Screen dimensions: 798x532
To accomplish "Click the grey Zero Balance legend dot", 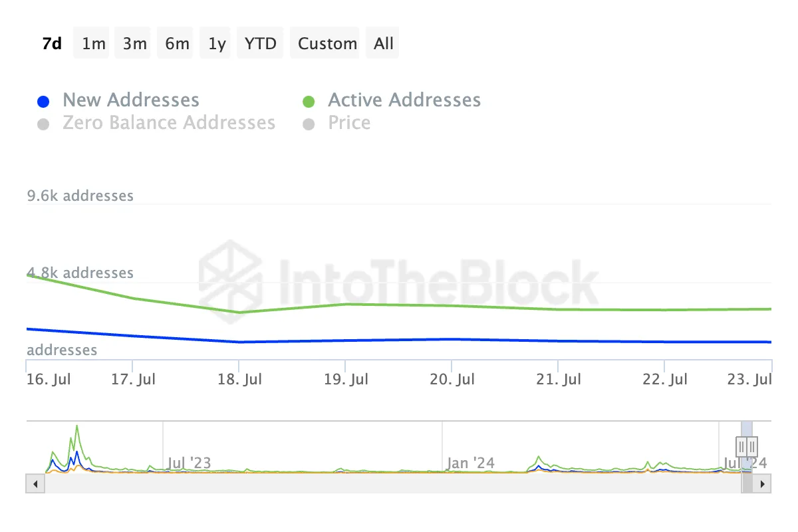I will 43,124.
